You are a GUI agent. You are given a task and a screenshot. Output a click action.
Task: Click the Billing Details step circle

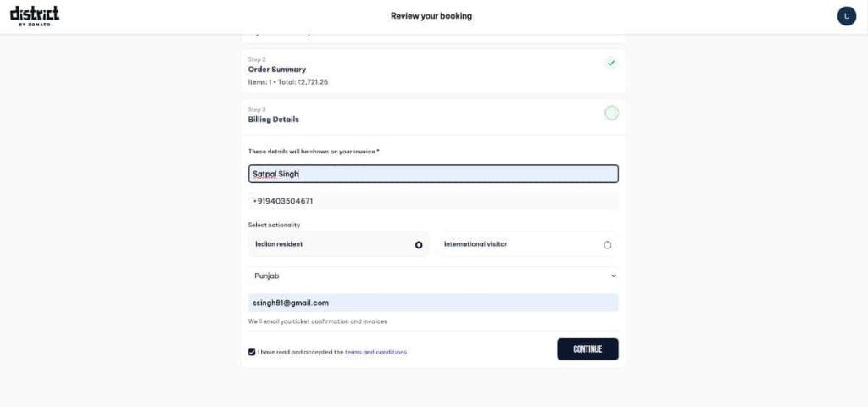click(x=611, y=113)
